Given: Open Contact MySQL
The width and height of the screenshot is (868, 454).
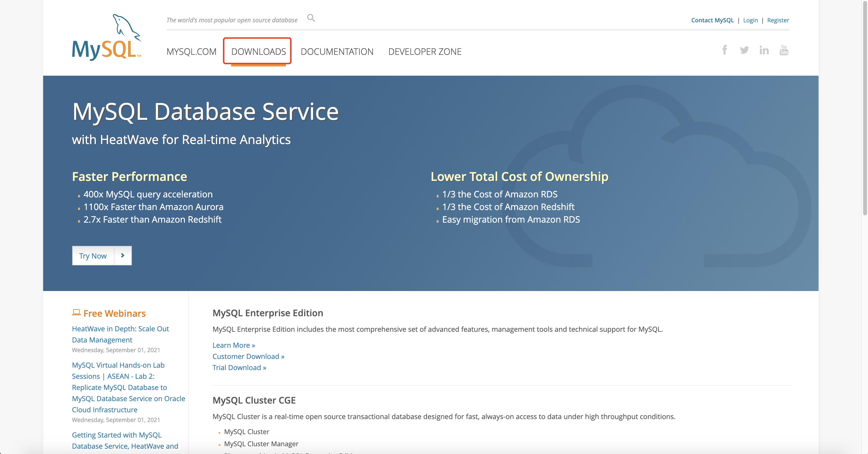Looking at the screenshot, I should tap(712, 20).
